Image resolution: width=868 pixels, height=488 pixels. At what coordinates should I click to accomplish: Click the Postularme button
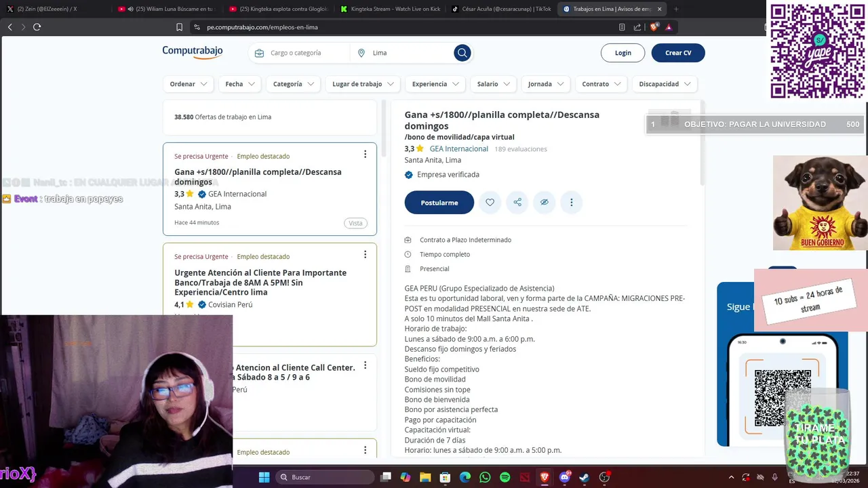pos(439,203)
